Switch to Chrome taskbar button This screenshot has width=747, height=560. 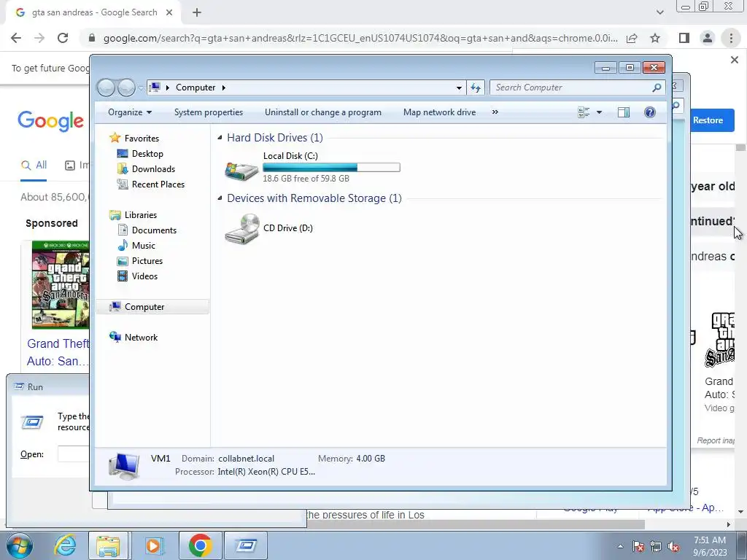point(200,545)
